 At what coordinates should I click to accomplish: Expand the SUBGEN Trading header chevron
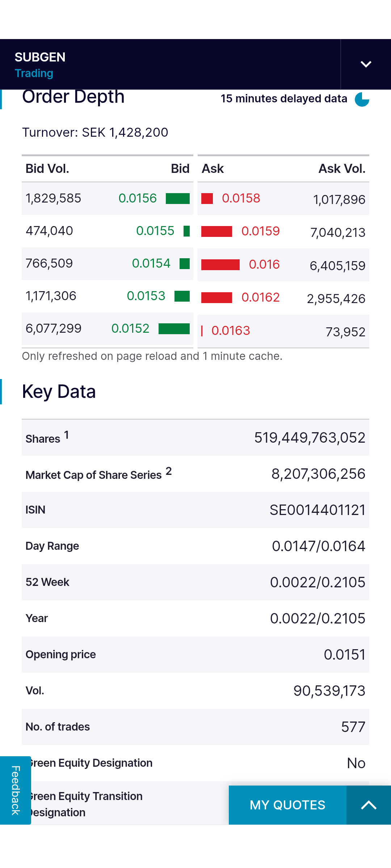(x=366, y=64)
